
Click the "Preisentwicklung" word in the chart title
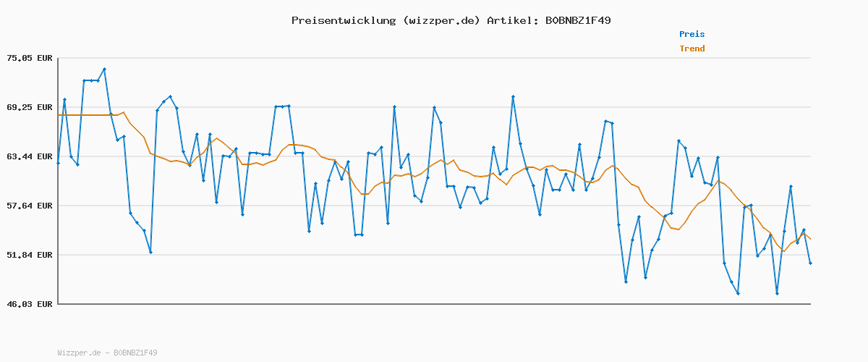(x=343, y=20)
